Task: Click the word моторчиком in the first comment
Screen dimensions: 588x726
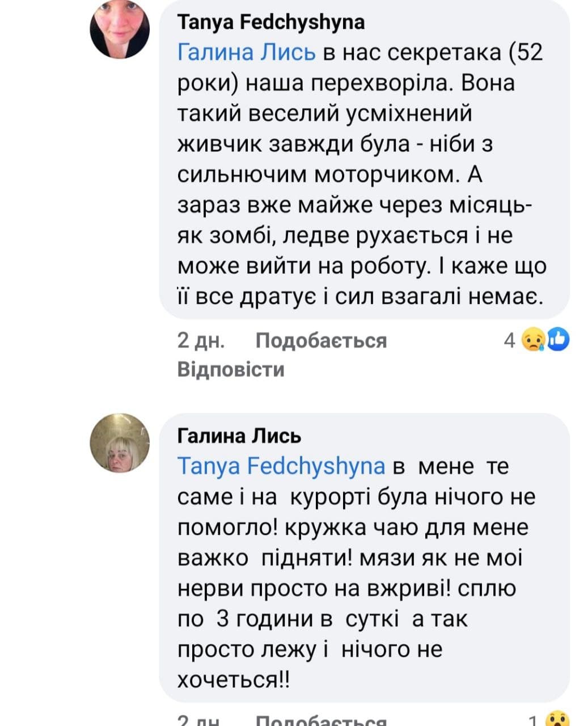Action: (384, 174)
